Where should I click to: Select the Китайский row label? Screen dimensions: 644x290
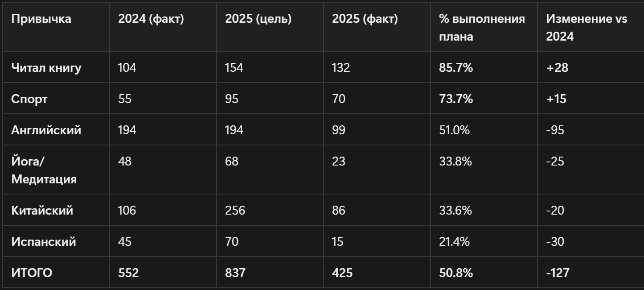tap(42, 210)
